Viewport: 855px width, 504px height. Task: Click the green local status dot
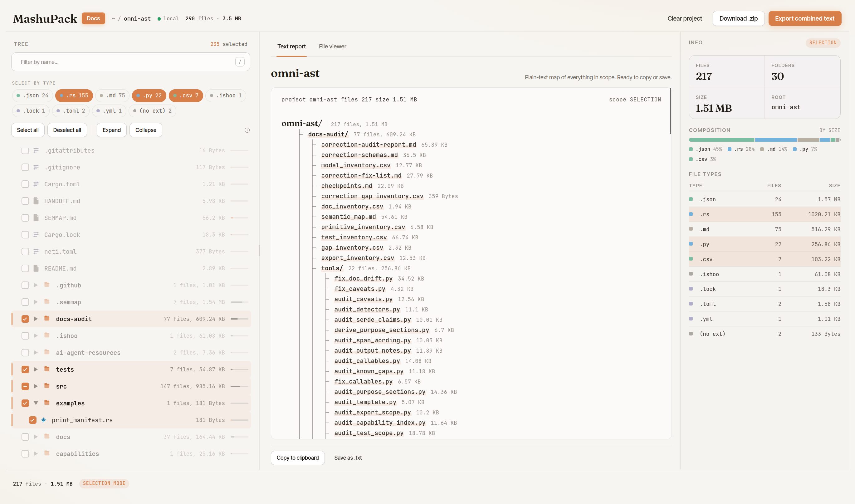click(159, 19)
